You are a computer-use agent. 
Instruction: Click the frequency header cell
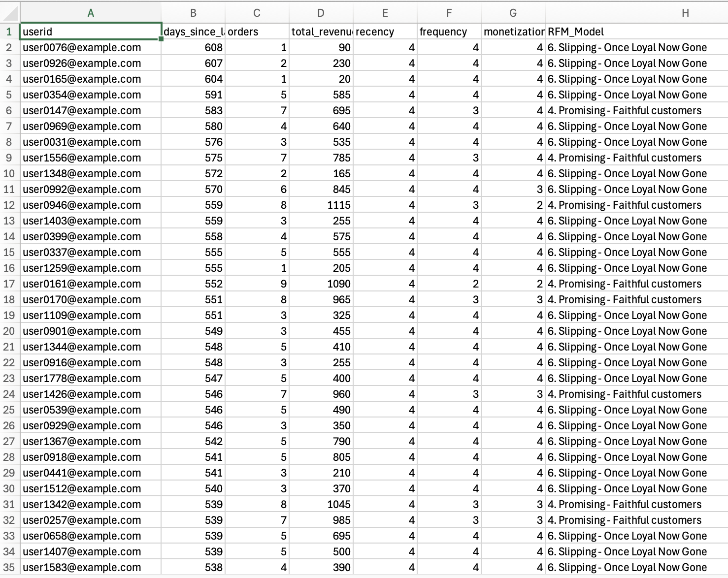coord(449,32)
